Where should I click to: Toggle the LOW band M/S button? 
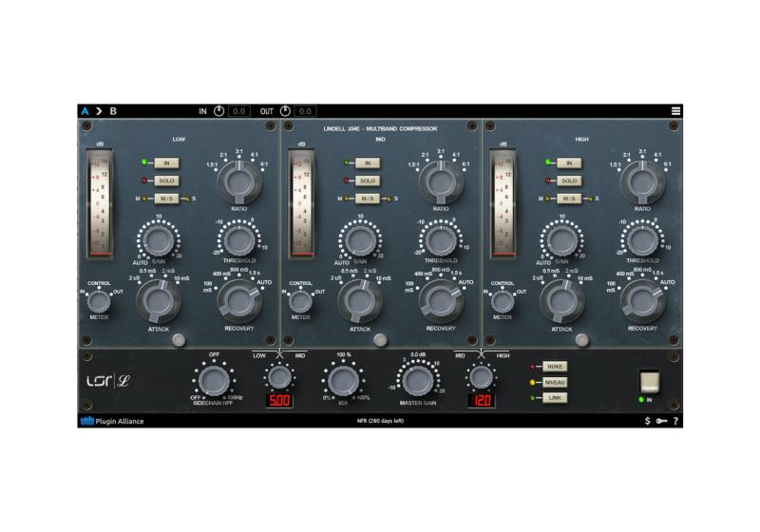166,199
